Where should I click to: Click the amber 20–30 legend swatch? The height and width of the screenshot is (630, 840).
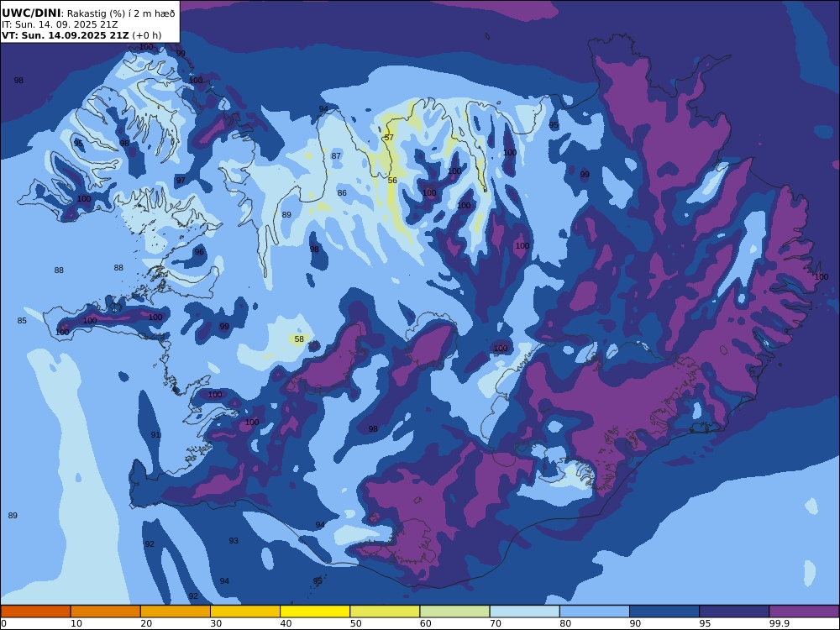[176, 612]
